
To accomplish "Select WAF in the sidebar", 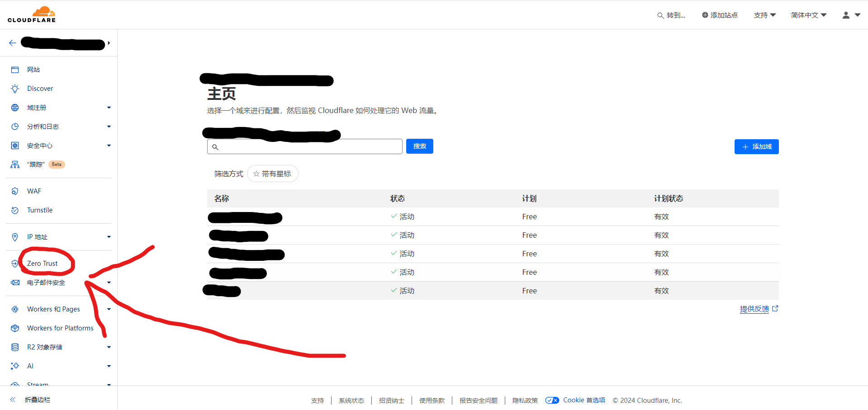I will [34, 191].
